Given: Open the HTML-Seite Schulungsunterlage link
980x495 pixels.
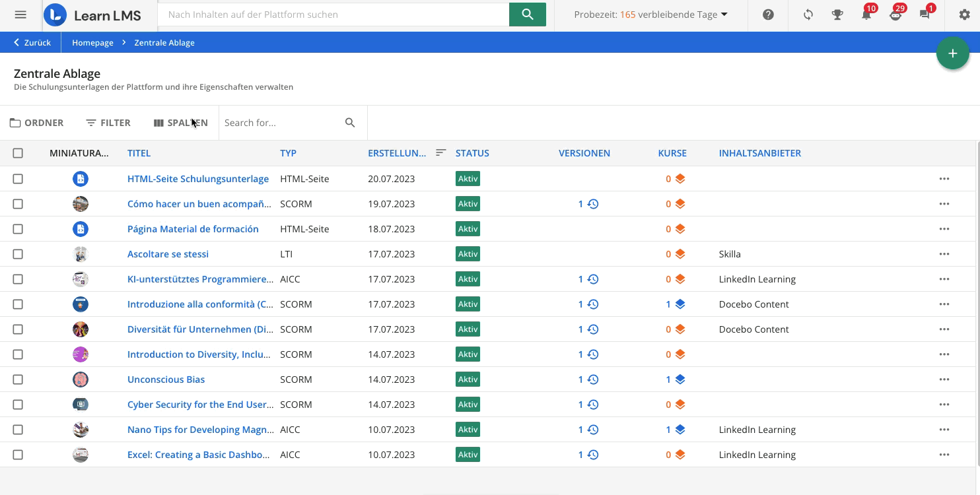Looking at the screenshot, I should point(197,179).
